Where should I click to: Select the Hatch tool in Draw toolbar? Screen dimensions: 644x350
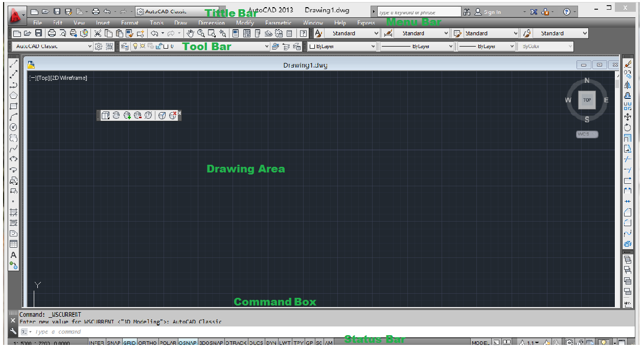point(14,212)
